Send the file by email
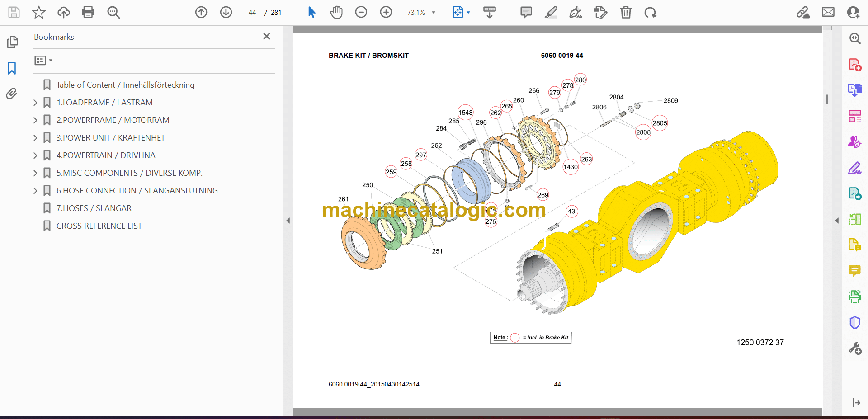Viewport: 868px width, 419px height. pyautogui.click(x=828, y=12)
